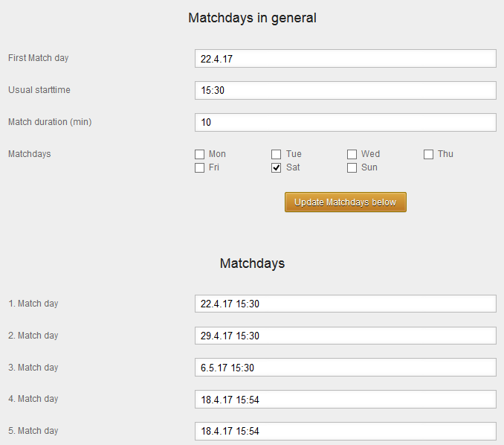Tick the Tue checkbox
The height and width of the screenshot is (445, 504).
[x=276, y=155]
